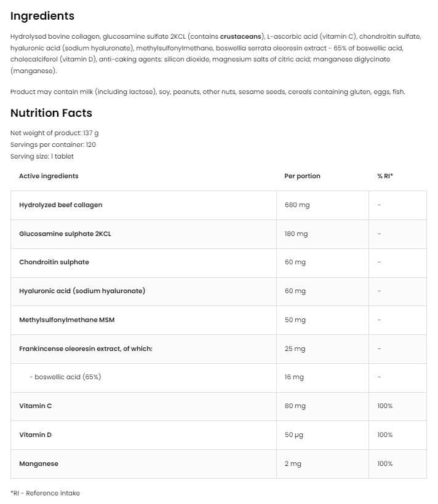Image resolution: width=438 pixels, height=504 pixels.
Task: Click the Per portion column header
Action: click(302, 176)
